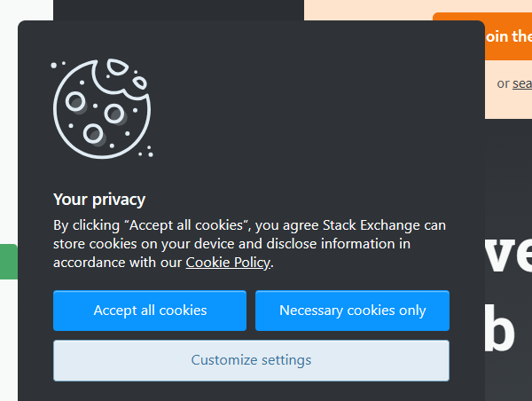Image resolution: width=532 pixels, height=401 pixels.
Task: Click the orange Join button behind the dialog
Action: 508,36
